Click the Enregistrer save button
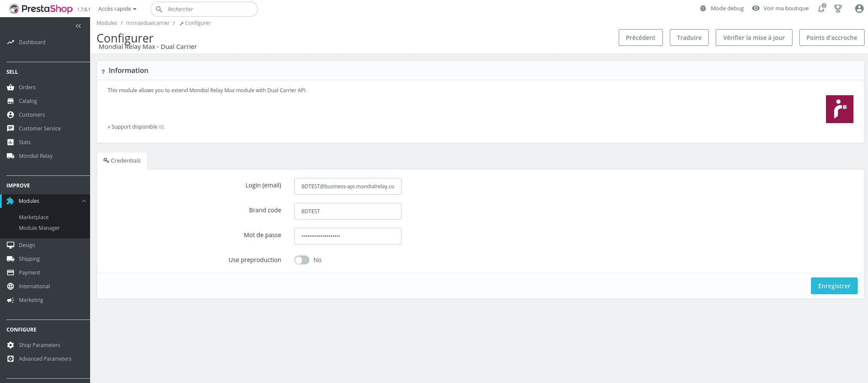This screenshot has height=383, width=868. tap(834, 286)
